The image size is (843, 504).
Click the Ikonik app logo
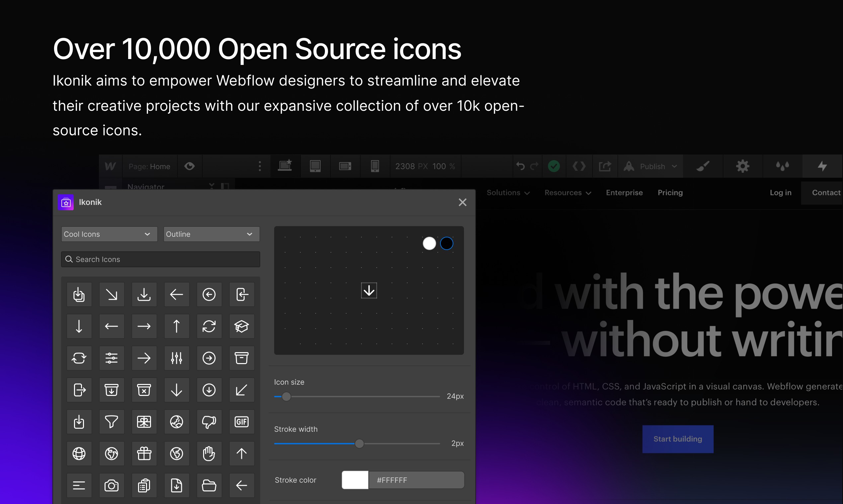66,202
